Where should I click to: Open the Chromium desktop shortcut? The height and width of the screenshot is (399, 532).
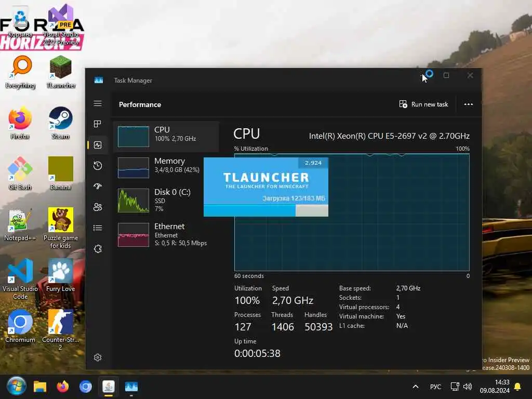point(20,326)
